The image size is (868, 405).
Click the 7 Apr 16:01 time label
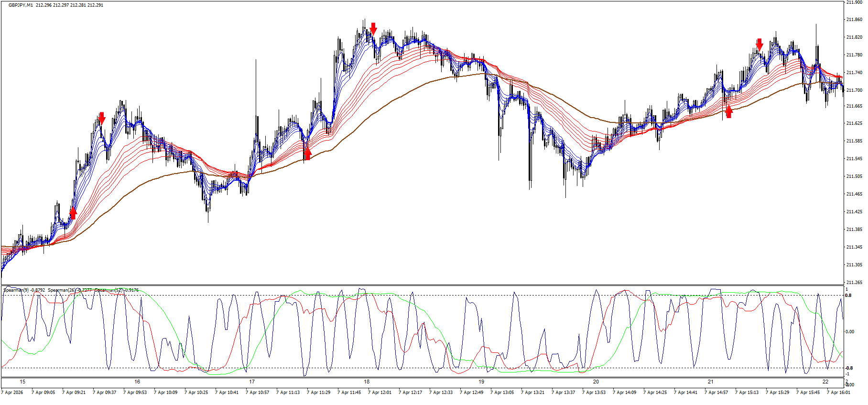click(838, 393)
